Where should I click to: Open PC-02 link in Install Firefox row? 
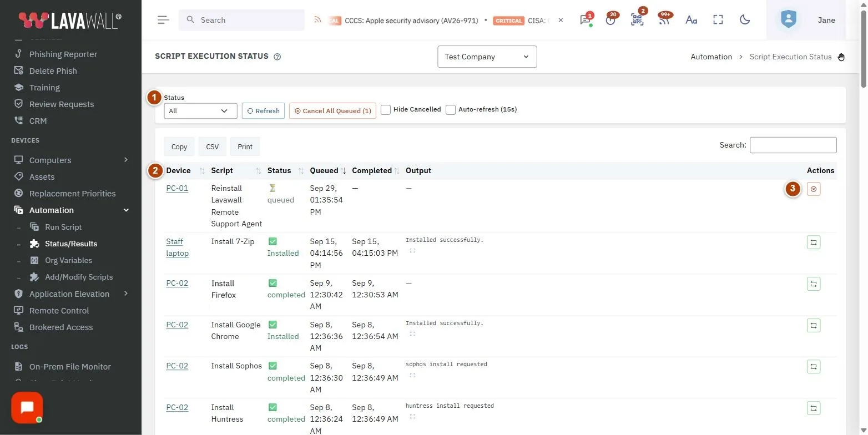177,283
